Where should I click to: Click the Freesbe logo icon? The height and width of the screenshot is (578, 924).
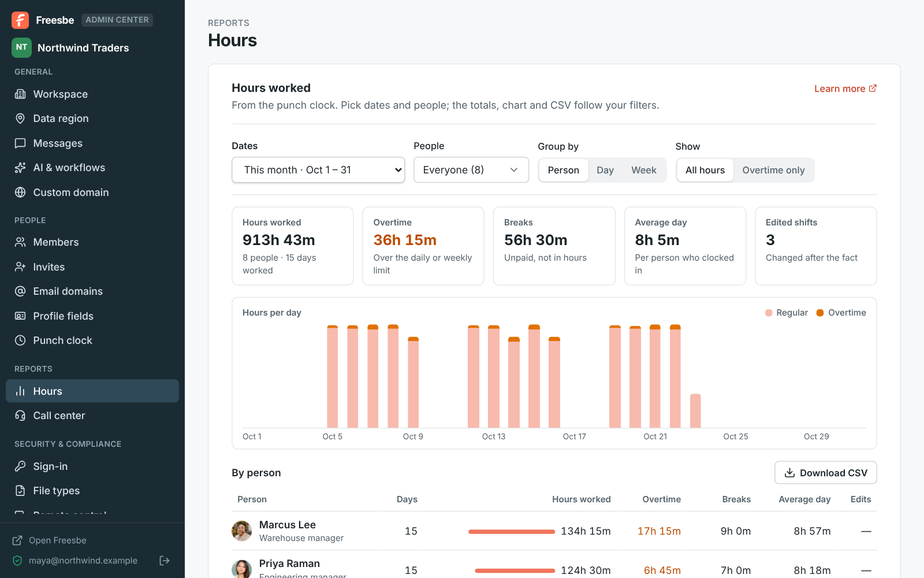[20, 20]
